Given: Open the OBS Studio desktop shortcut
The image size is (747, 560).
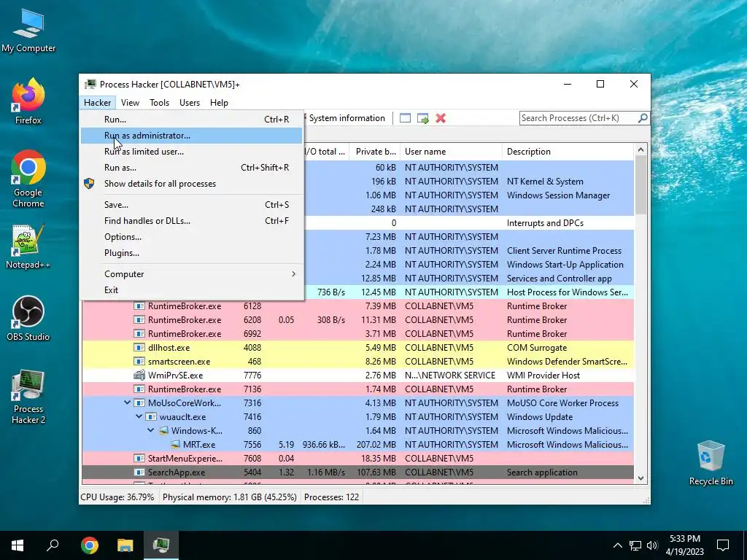Looking at the screenshot, I should click(x=28, y=318).
